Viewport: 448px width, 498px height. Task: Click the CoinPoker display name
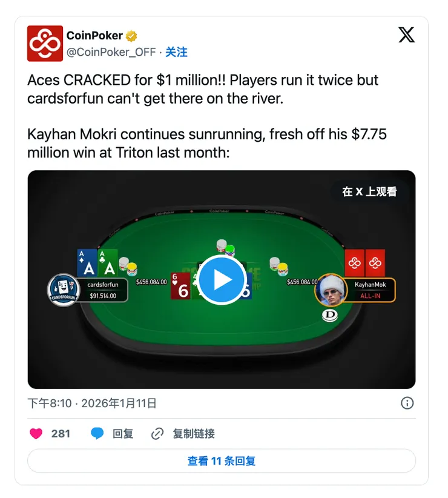94,36
